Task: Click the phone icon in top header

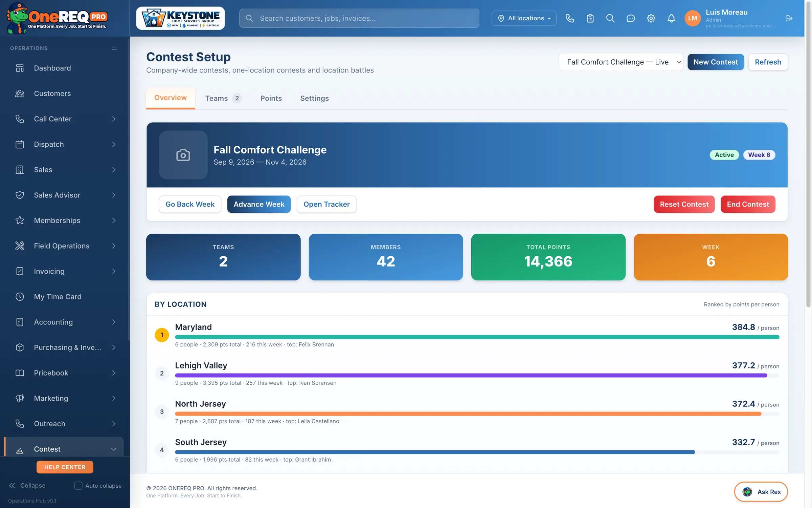Action: (570, 18)
